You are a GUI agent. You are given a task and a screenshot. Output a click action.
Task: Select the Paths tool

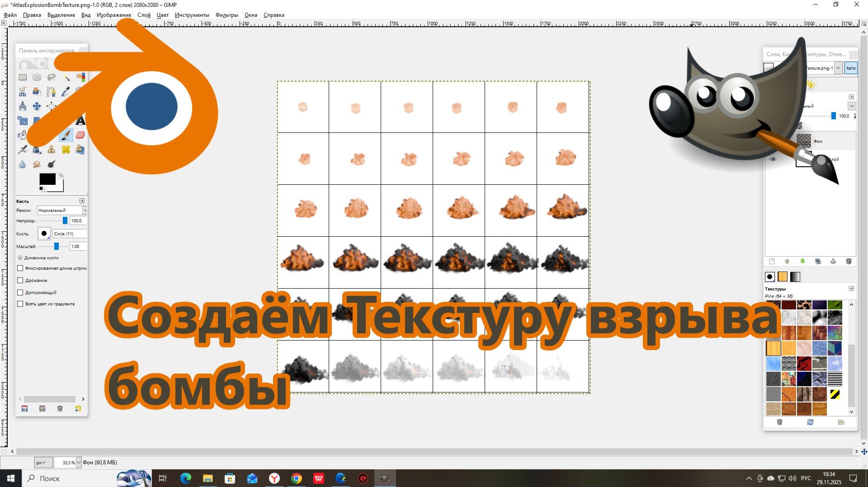point(52,92)
